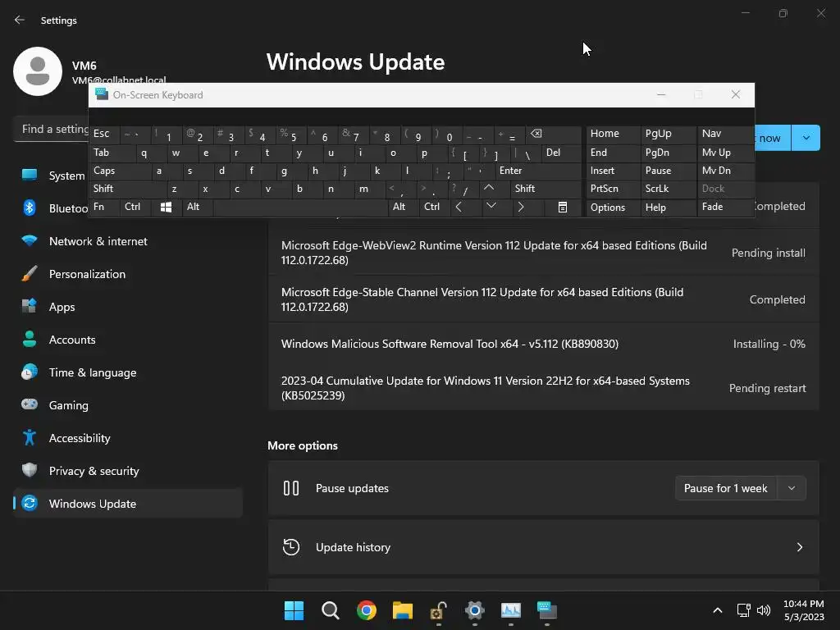Image resolution: width=840 pixels, height=630 pixels.
Task: Click the Pending install status text
Action: [x=768, y=253]
